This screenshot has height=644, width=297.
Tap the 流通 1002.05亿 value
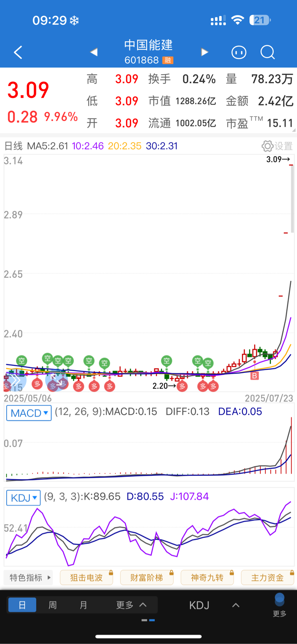196,123
